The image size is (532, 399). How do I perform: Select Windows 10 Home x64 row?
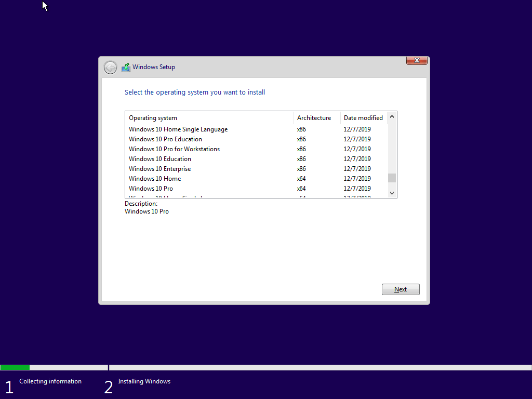pos(257,179)
